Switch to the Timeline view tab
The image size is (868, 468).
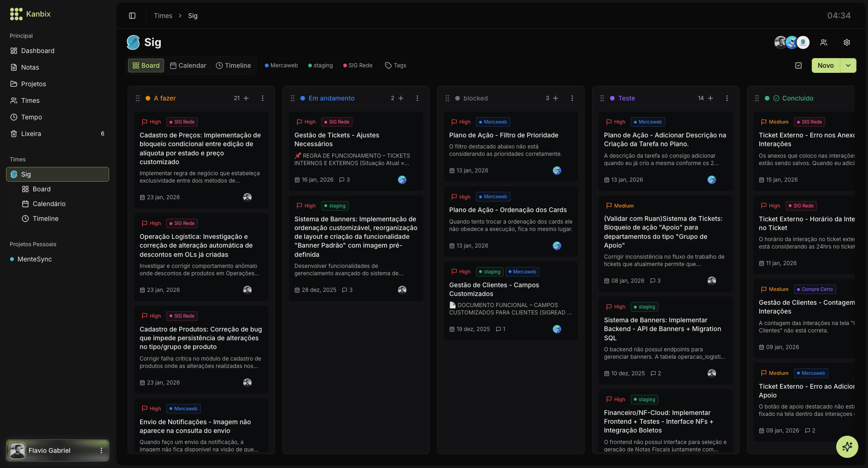coord(234,65)
